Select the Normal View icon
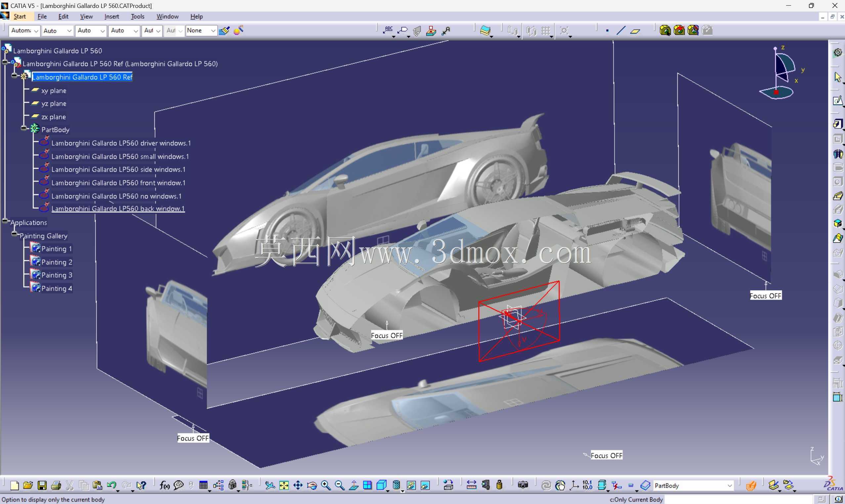 [x=354, y=485]
